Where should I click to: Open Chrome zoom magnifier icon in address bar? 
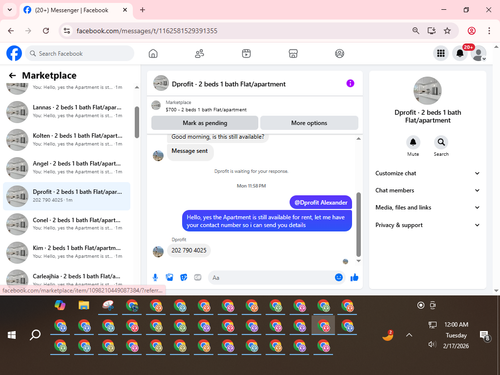point(415,31)
